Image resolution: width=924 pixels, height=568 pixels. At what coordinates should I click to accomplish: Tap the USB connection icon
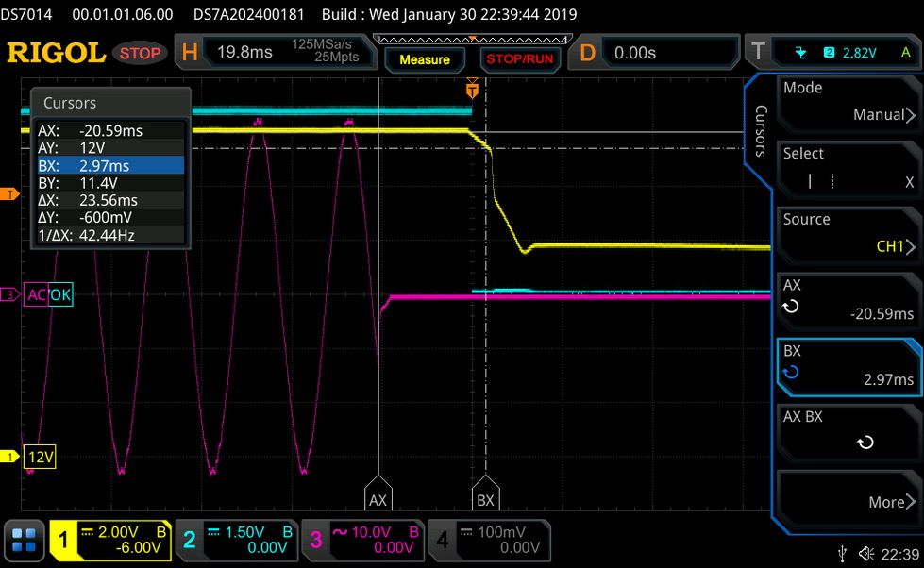click(843, 554)
